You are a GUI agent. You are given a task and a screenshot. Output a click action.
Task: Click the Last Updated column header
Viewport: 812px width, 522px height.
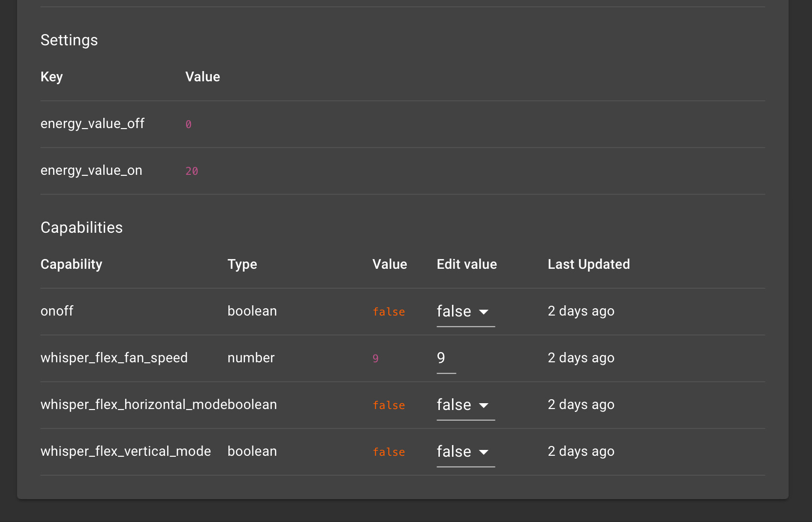click(588, 264)
